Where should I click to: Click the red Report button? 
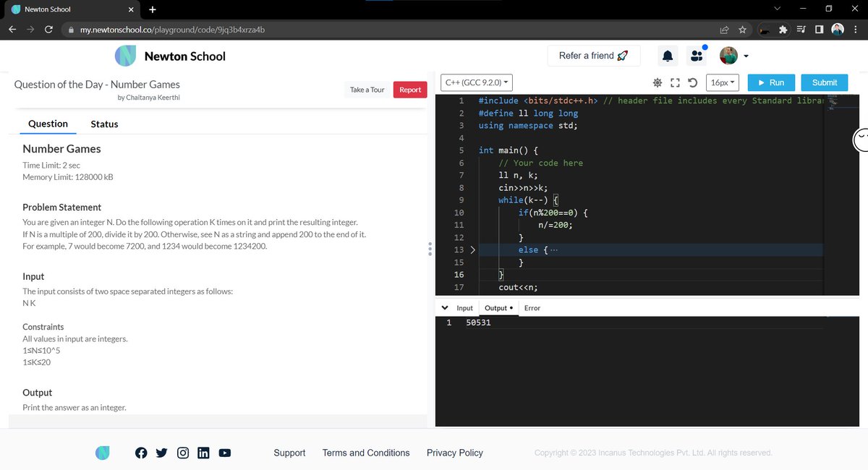pos(410,90)
